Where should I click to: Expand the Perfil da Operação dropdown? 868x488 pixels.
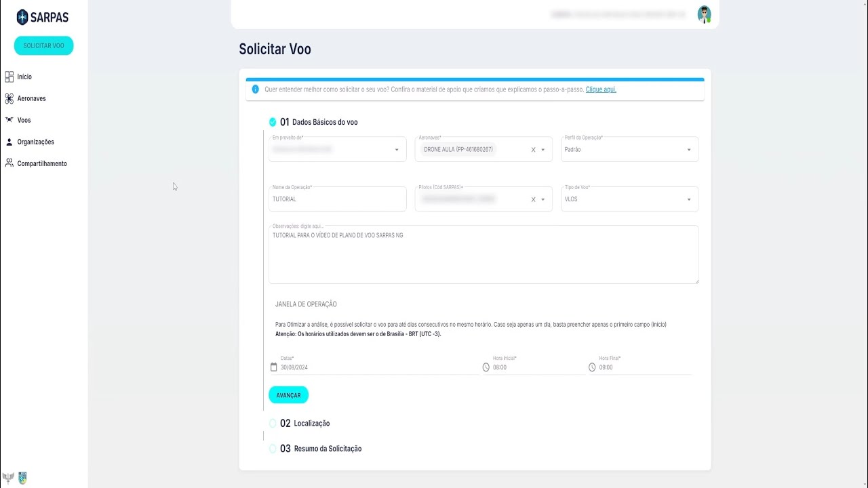click(x=689, y=150)
